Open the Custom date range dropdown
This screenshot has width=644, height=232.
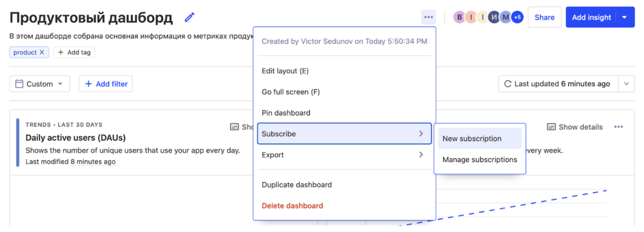pos(40,84)
